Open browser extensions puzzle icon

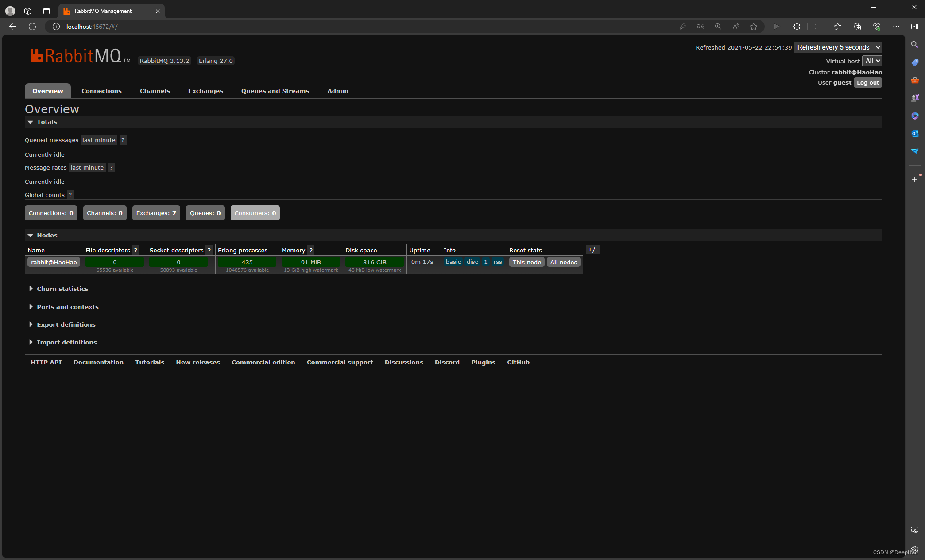point(797,27)
